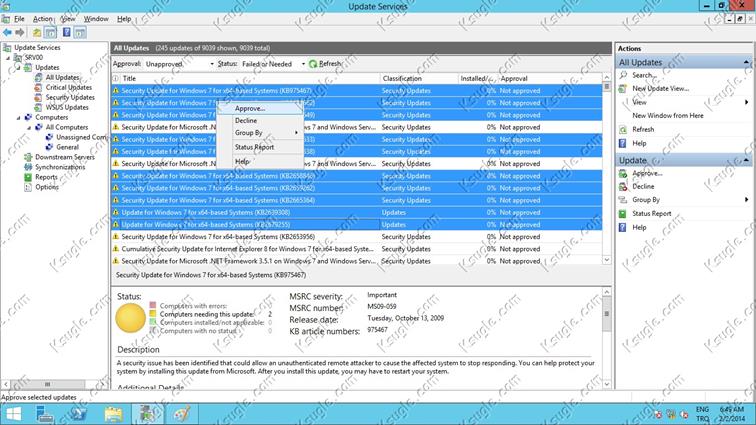Image resolution: width=756 pixels, height=425 pixels.
Task: Click the yellow status pie chart
Action: (x=131, y=318)
